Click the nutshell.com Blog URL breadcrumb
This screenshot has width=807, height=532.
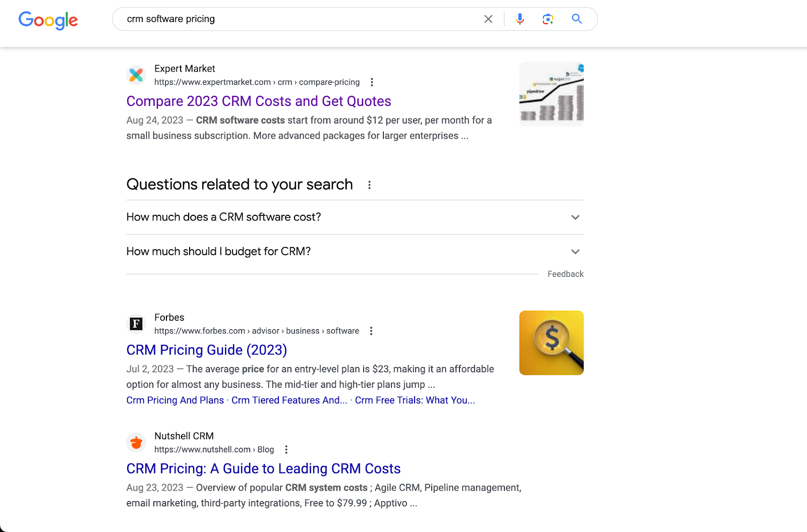point(214,449)
